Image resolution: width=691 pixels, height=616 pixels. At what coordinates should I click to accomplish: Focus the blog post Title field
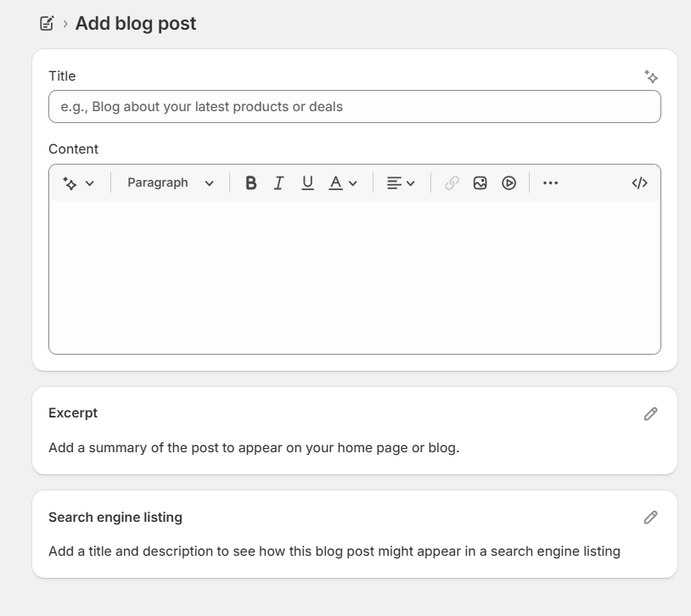click(x=354, y=107)
